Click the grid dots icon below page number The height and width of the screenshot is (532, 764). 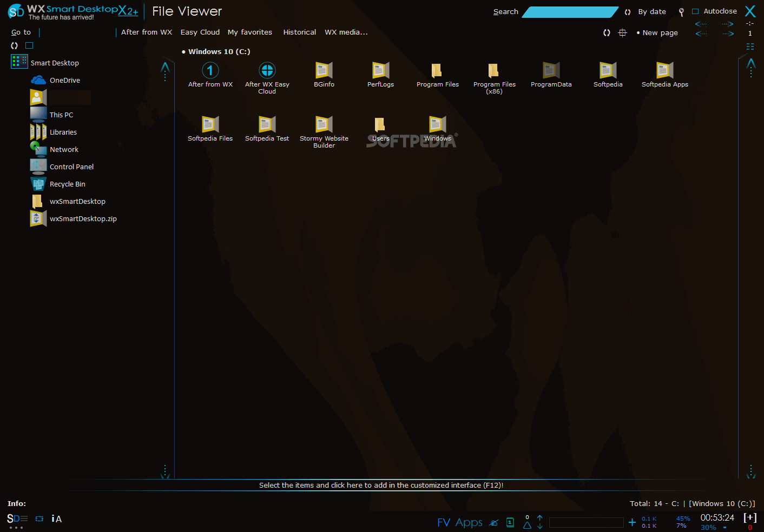(750, 46)
